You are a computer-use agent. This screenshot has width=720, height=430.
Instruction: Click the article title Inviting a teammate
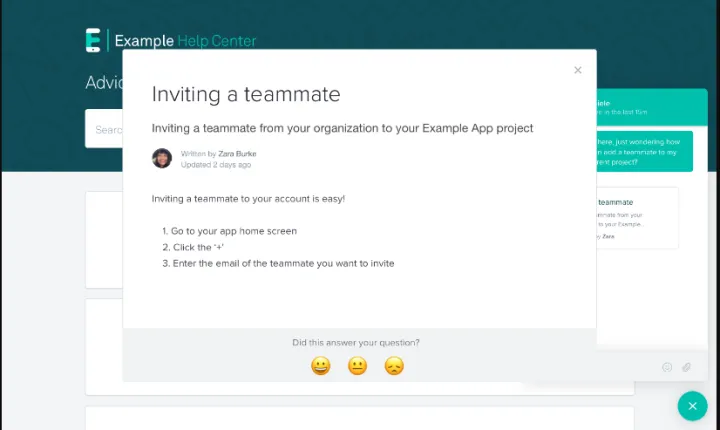coord(246,95)
